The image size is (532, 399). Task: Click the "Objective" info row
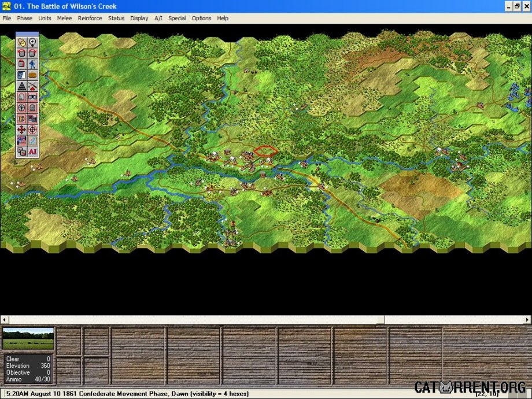[28, 372]
